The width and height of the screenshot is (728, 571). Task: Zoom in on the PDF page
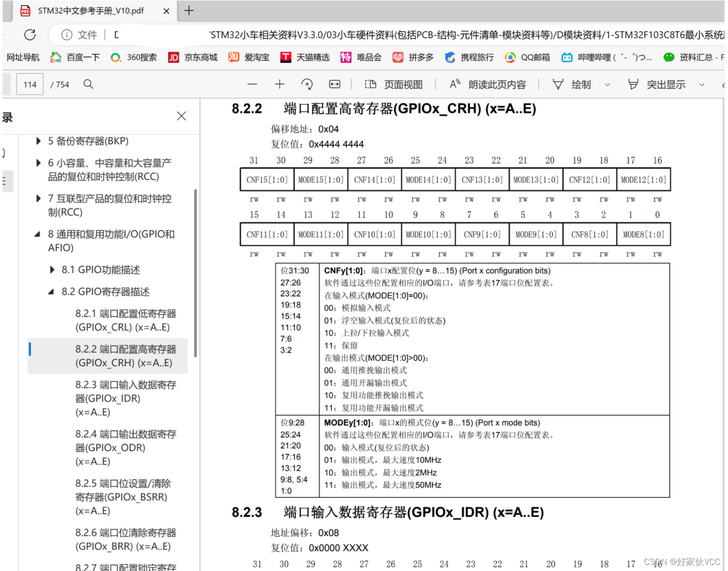tap(279, 84)
